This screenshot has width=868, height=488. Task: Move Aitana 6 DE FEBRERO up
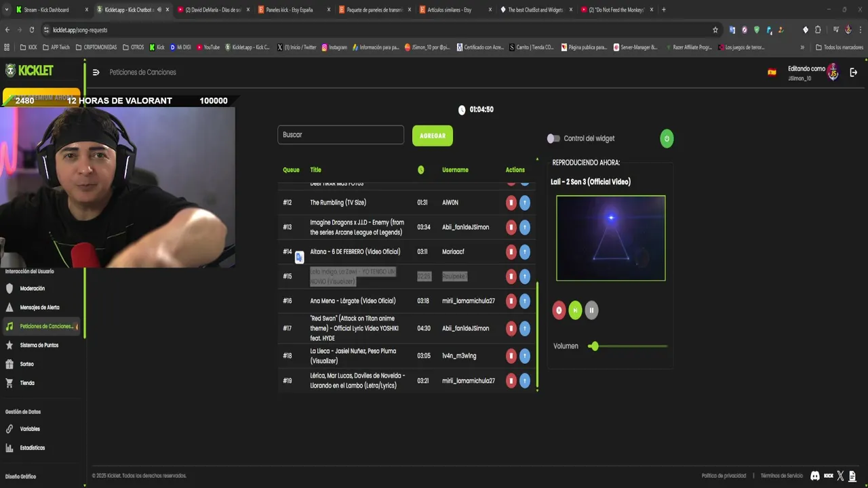click(525, 251)
